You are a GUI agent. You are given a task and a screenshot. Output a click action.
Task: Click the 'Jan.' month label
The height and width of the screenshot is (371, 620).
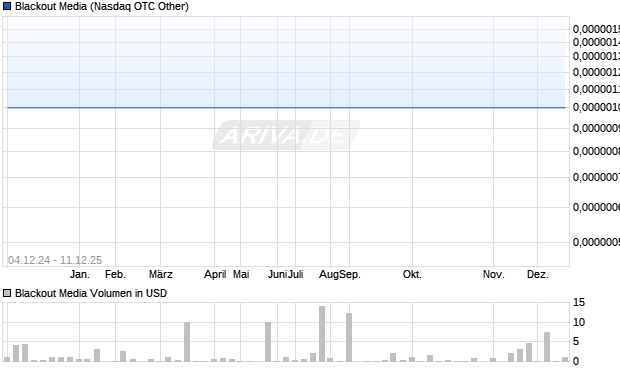80,274
